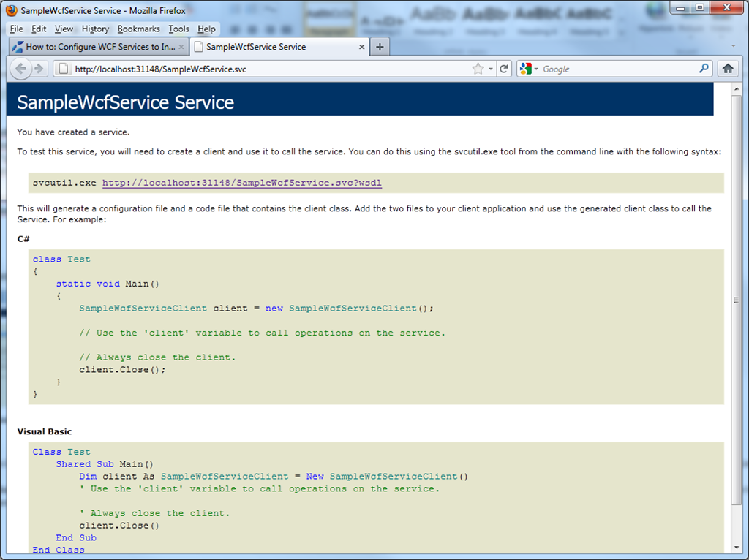Bookmark this page with the star icon

478,69
